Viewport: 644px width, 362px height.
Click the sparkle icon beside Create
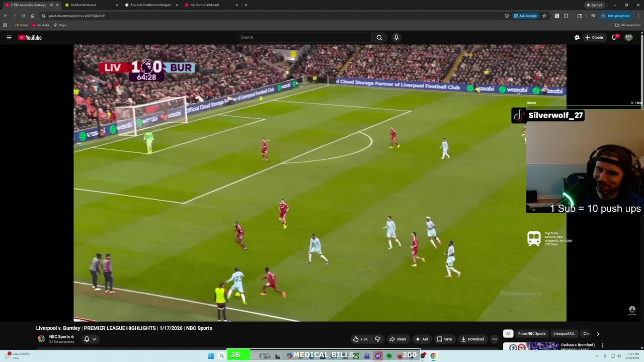pyautogui.click(x=577, y=37)
